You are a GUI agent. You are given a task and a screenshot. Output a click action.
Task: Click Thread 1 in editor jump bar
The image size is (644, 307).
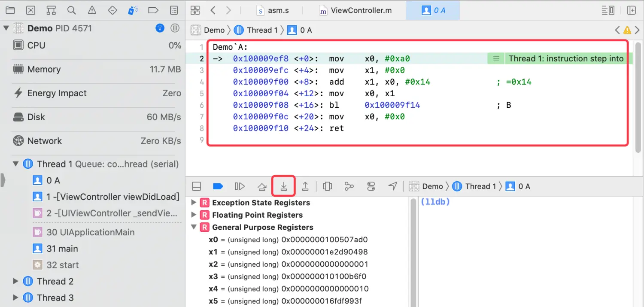[x=256, y=30]
